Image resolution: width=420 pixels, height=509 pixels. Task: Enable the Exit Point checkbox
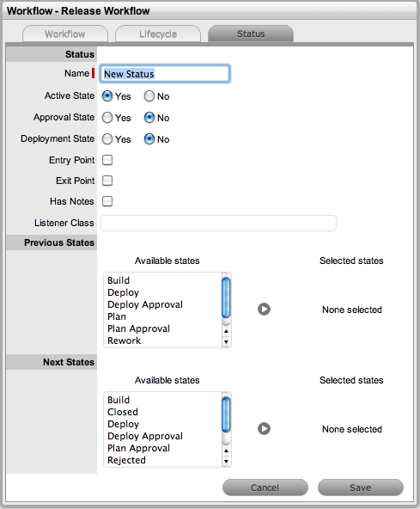[x=107, y=181]
